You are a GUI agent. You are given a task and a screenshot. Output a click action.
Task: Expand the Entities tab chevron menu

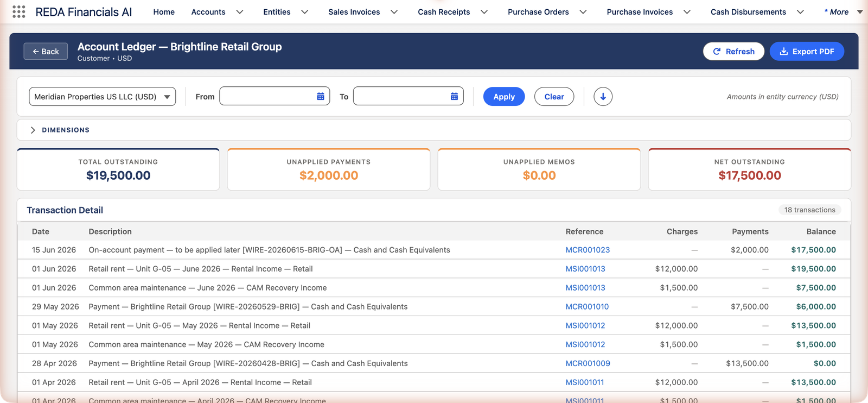point(305,12)
